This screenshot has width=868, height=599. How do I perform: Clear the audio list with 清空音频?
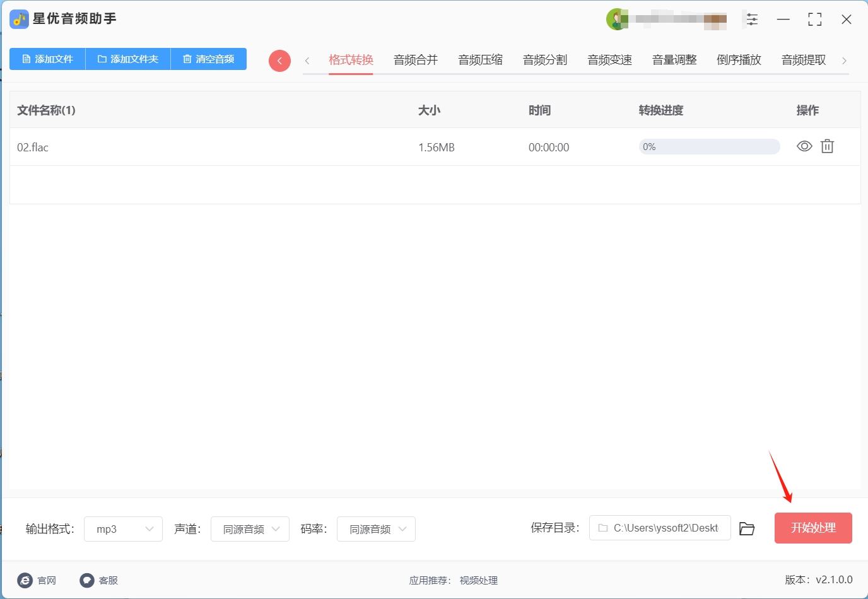[x=209, y=59]
